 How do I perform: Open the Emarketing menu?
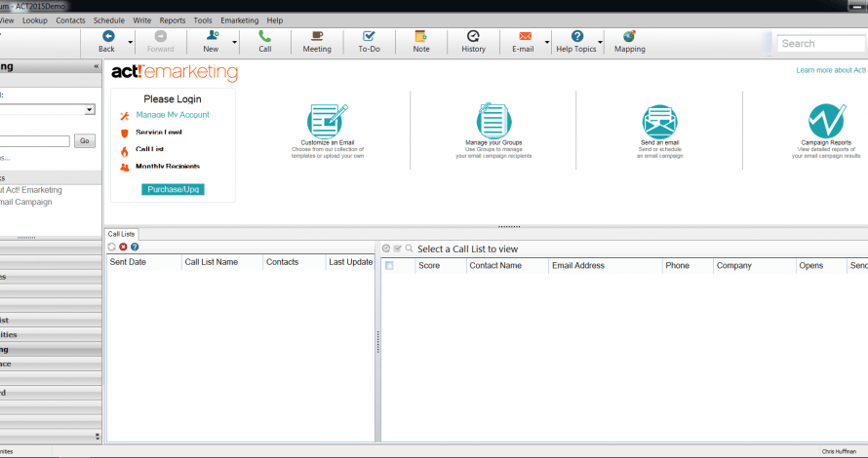click(x=239, y=20)
